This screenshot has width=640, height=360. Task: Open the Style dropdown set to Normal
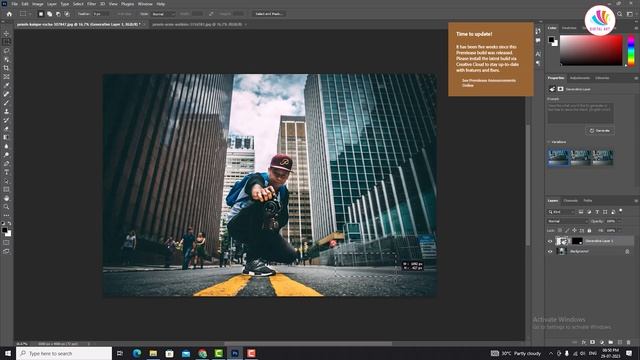tap(163, 14)
